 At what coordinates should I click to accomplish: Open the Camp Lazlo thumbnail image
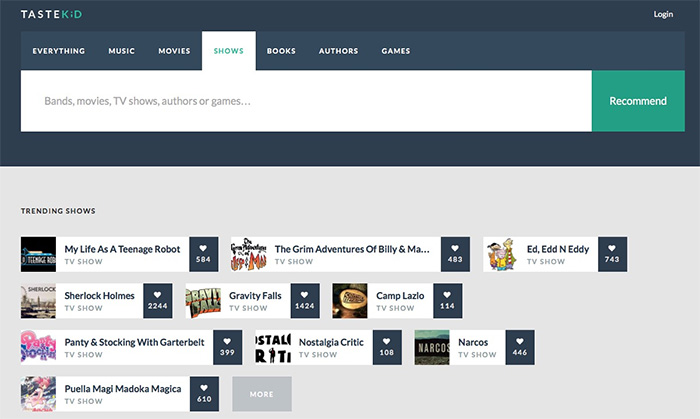click(350, 301)
